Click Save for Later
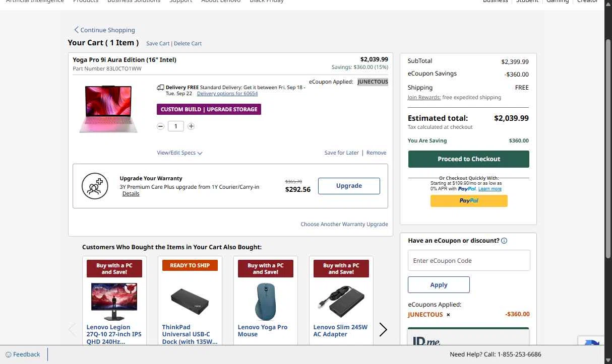 [x=342, y=153]
